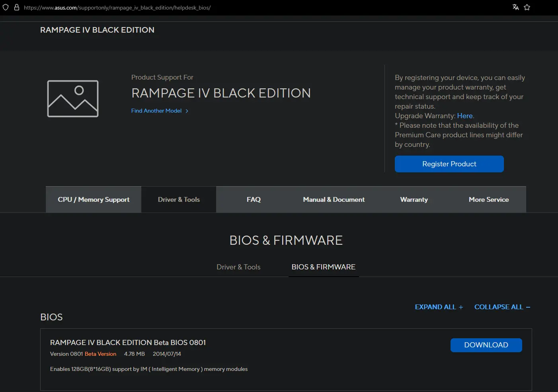Image resolution: width=558 pixels, height=392 pixels.
Task: Click the large BIOS & FIRMWARE heading
Action: click(x=286, y=240)
